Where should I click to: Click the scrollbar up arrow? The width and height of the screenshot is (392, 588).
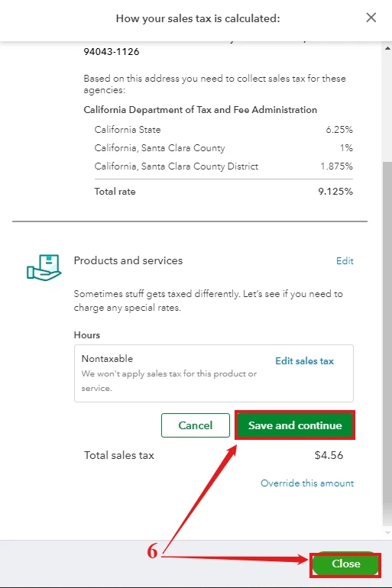[387, 48]
